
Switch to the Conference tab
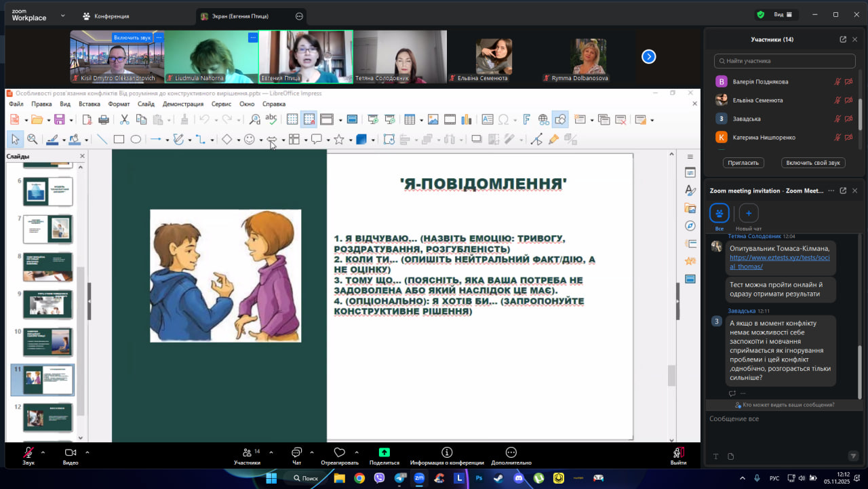[x=106, y=16]
